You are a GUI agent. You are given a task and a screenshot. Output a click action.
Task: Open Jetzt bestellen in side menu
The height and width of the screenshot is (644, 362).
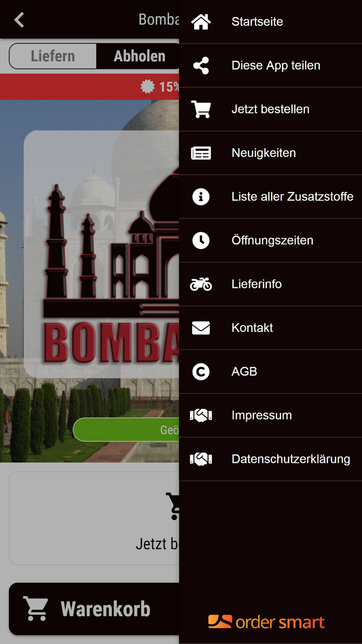click(x=270, y=109)
